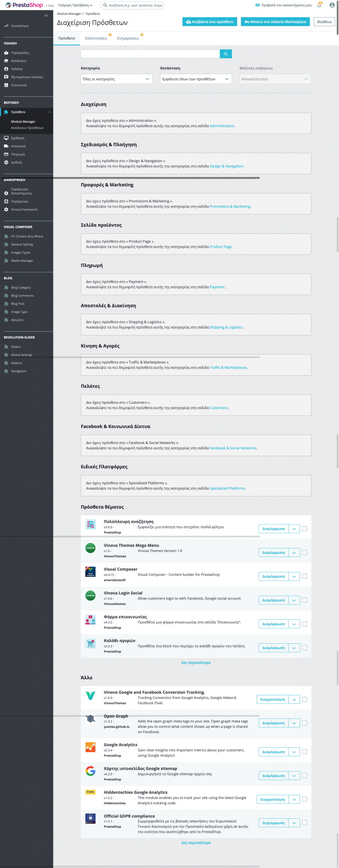Open Στατιστικά in the sidebar
The height and width of the screenshot is (868, 339).
point(19,85)
